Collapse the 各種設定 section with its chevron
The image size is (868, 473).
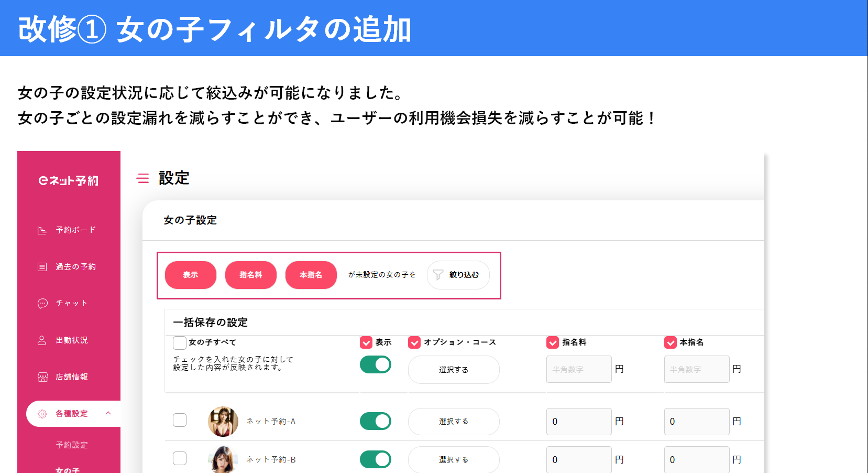coord(108,413)
